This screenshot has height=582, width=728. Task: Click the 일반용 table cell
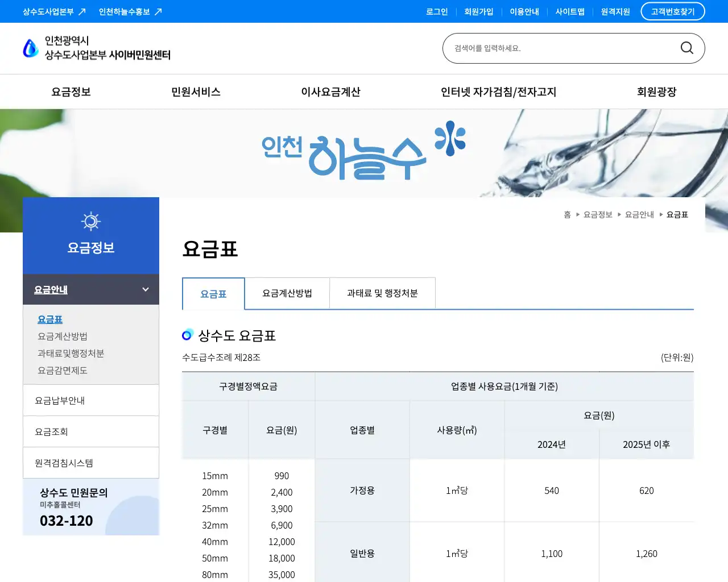coord(362,554)
